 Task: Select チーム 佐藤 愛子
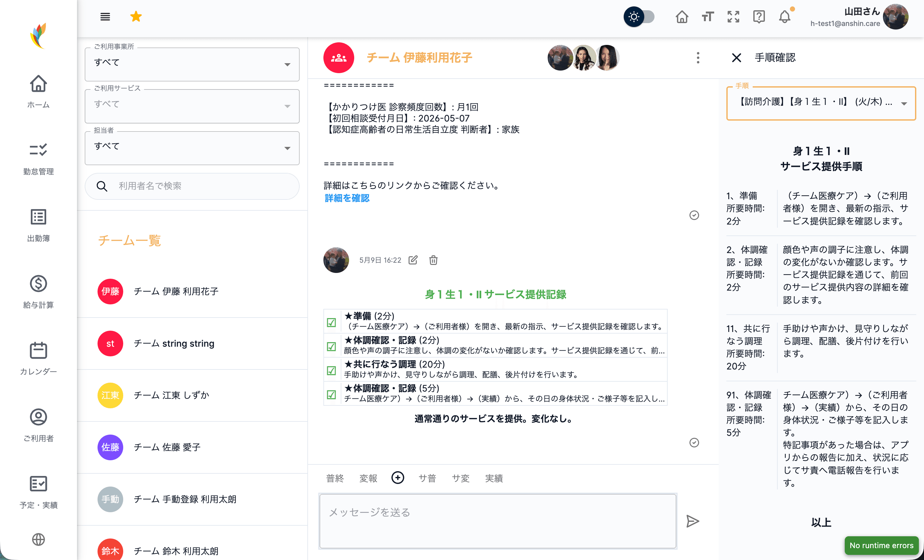[192, 447]
